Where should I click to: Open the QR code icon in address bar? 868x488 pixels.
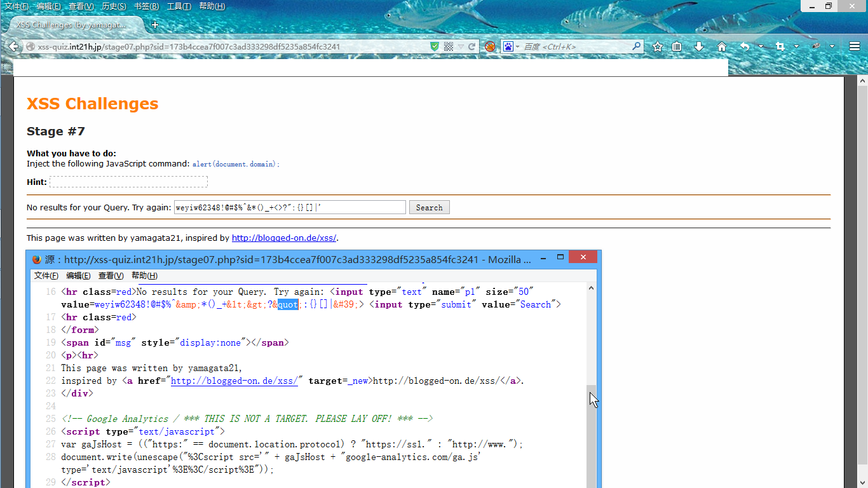(x=449, y=46)
